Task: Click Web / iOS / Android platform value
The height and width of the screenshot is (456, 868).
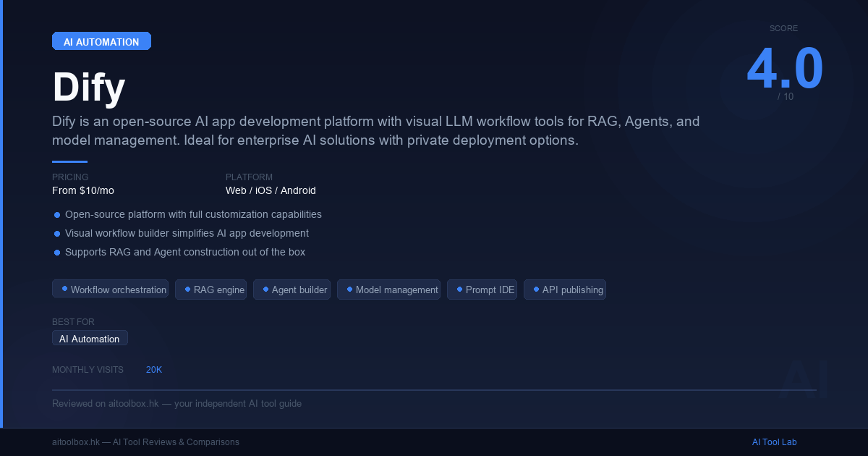Action: (271, 191)
